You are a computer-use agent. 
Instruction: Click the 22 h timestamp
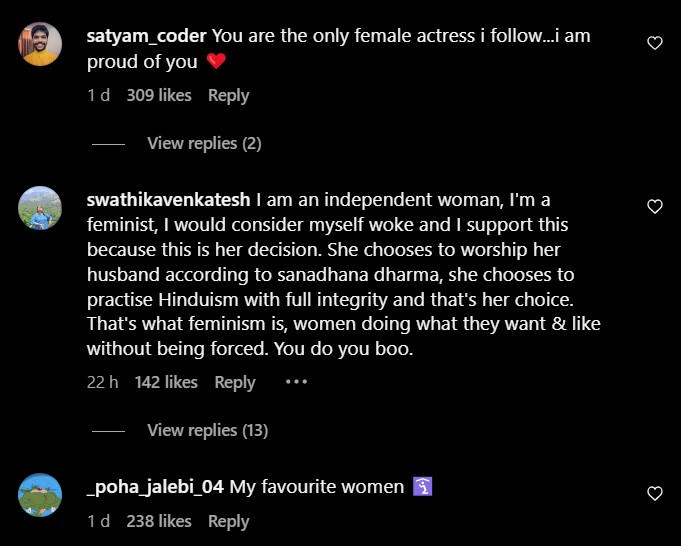coord(102,382)
